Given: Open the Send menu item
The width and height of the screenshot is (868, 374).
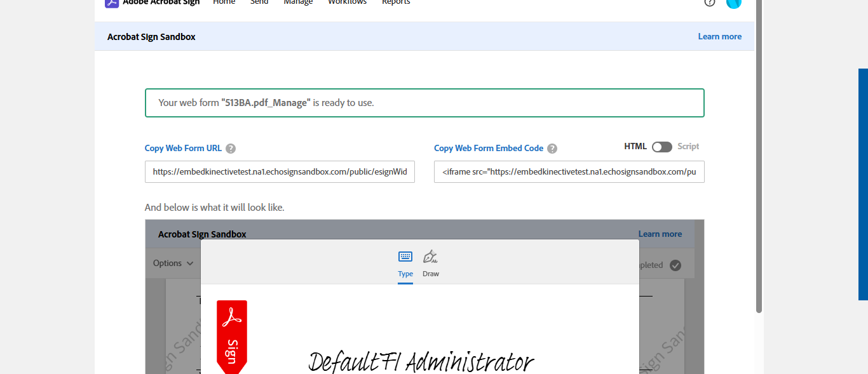Looking at the screenshot, I should point(259,3).
